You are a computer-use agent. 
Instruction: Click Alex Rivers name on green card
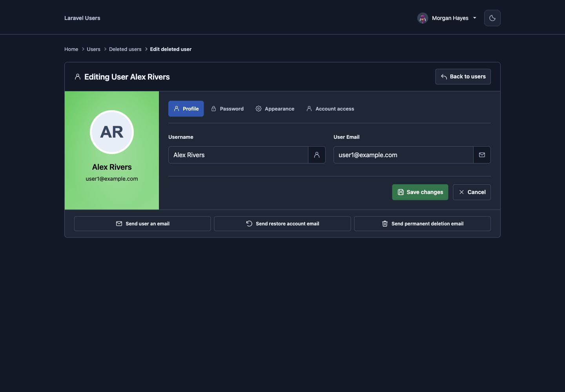(112, 167)
